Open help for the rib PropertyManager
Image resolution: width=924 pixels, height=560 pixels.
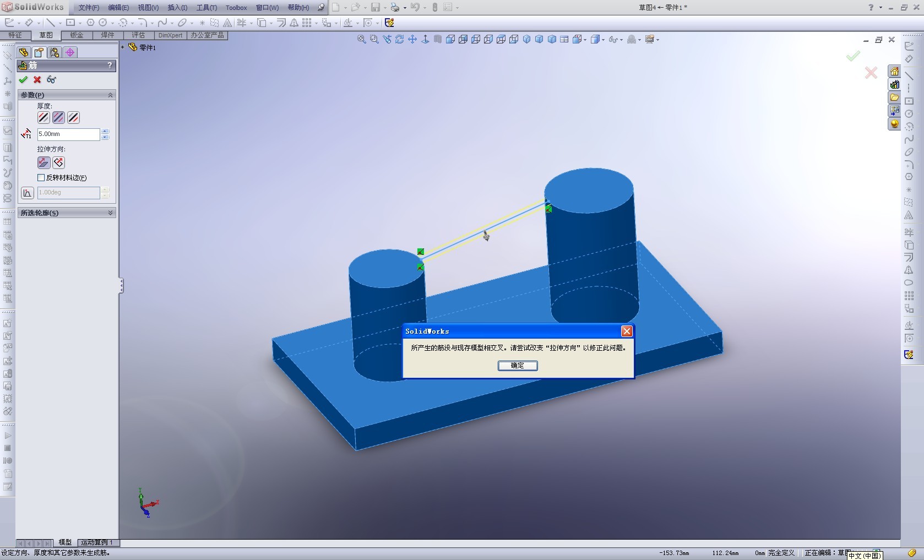point(110,66)
